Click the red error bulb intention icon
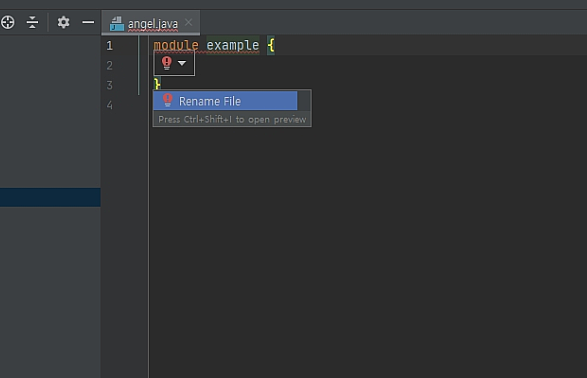The height and width of the screenshot is (378, 587). [x=167, y=63]
